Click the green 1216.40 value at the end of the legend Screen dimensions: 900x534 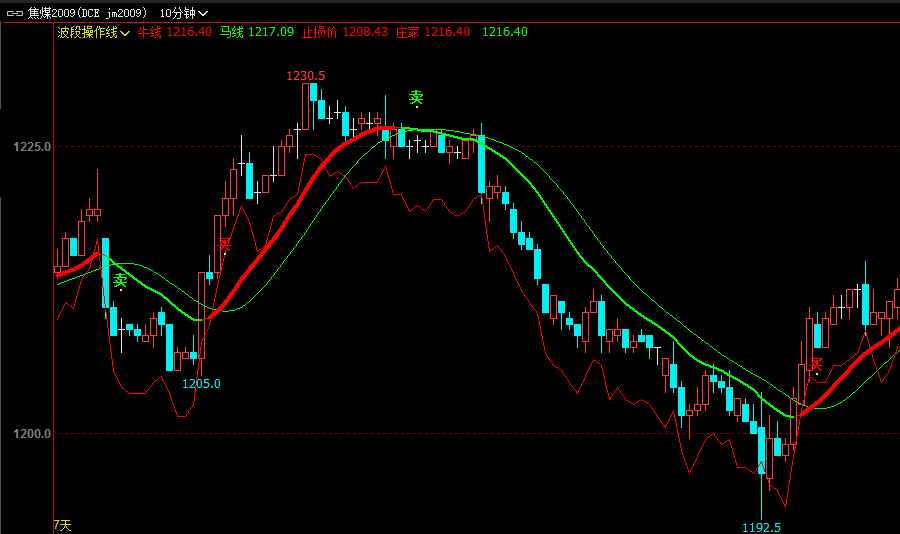pos(505,32)
